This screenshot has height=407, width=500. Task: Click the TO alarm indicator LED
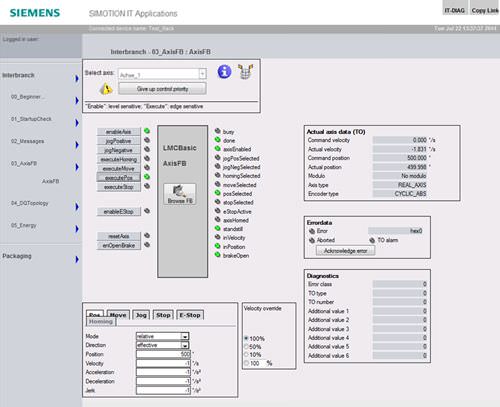tap(372, 240)
